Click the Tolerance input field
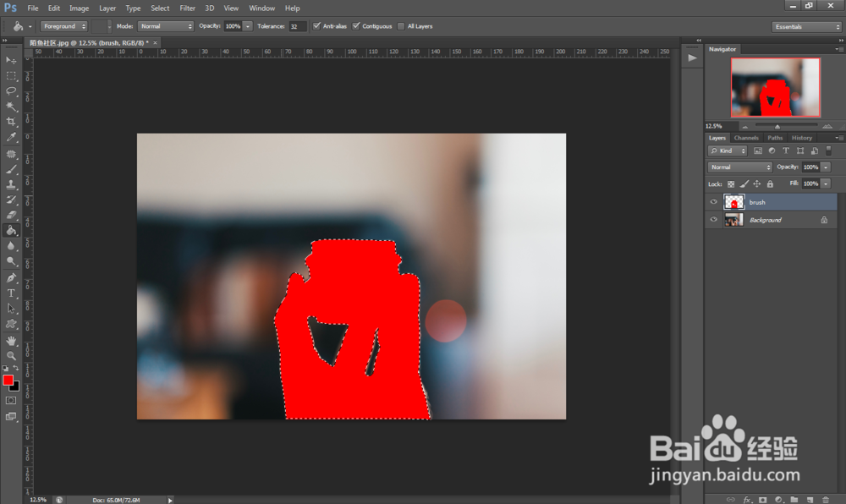The width and height of the screenshot is (846, 504). [297, 26]
